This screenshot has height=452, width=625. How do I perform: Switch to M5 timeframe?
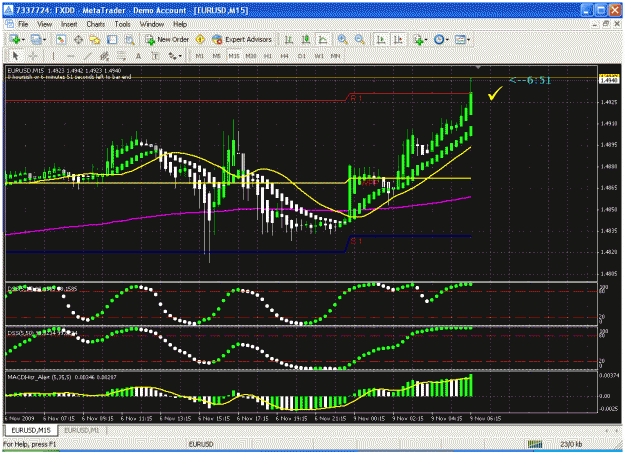(216, 56)
